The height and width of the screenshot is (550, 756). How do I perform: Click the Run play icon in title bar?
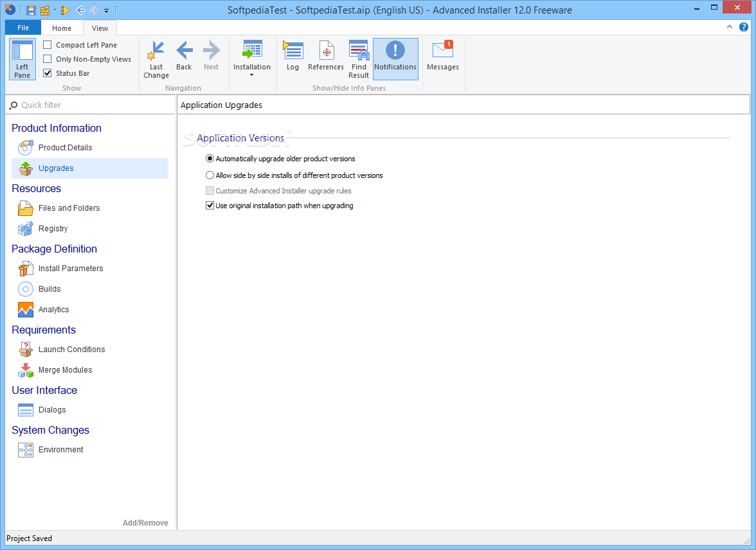66,10
